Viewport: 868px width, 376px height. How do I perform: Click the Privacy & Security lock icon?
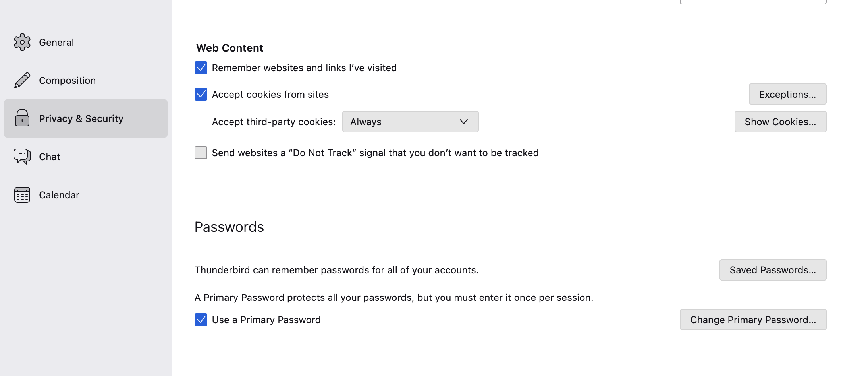click(22, 118)
